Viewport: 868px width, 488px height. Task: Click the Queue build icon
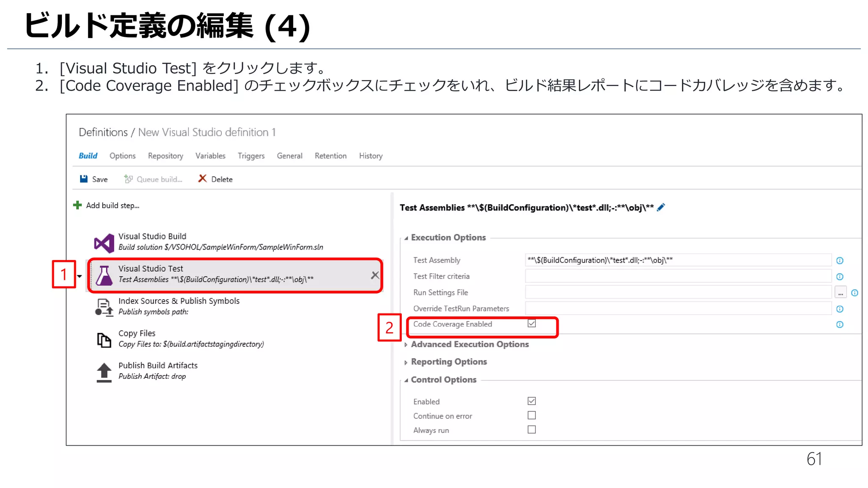[128, 179]
